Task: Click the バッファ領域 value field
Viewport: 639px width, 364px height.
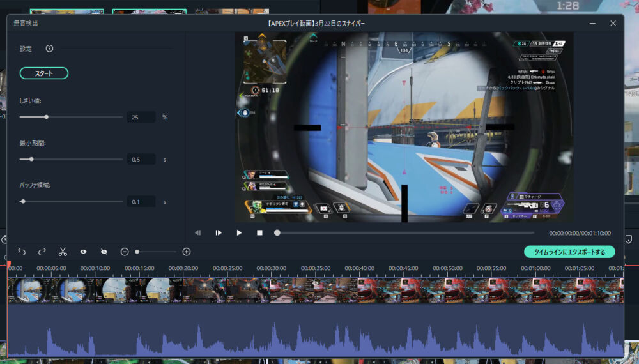Action: pos(141,202)
